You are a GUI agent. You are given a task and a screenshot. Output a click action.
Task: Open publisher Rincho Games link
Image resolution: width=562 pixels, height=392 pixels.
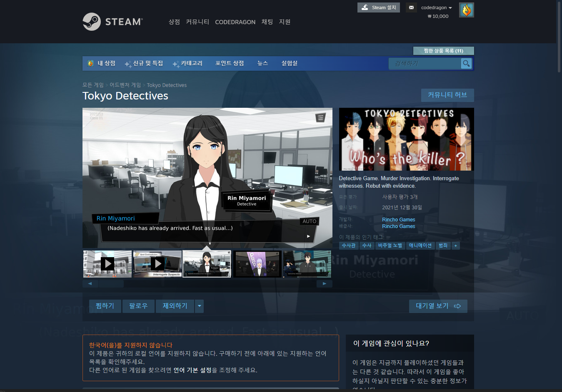click(x=399, y=226)
